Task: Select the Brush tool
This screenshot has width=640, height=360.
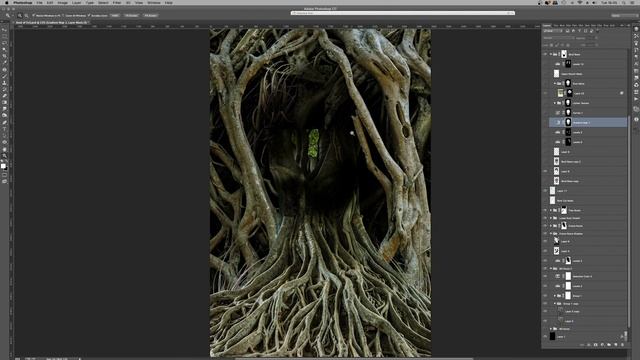Action: 4,76
